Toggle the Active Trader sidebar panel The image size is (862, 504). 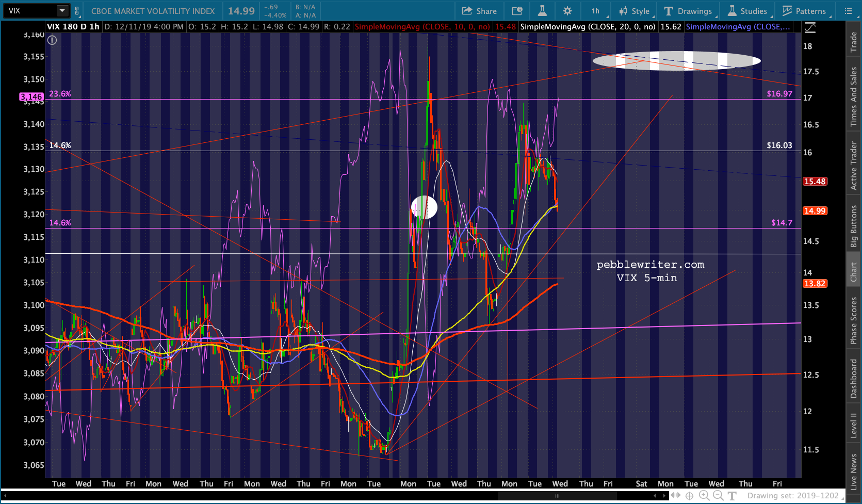coord(854,165)
